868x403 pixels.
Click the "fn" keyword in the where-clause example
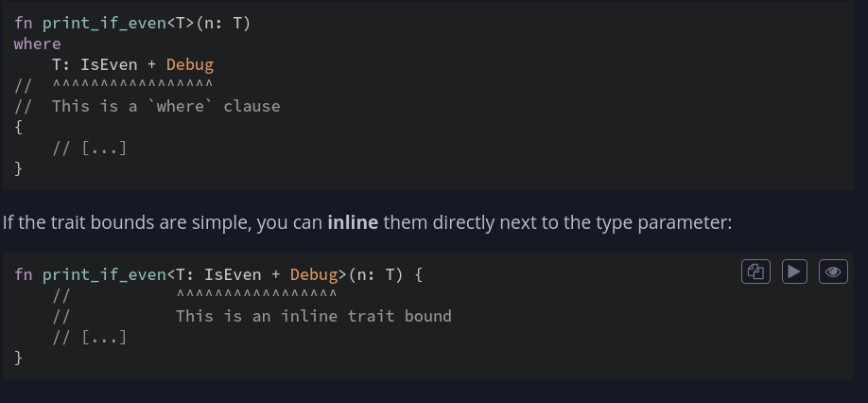24,23
